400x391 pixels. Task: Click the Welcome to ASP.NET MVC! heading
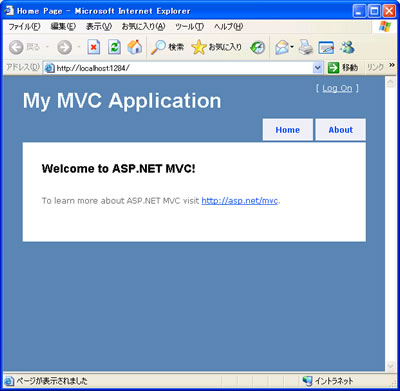coord(119,169)
